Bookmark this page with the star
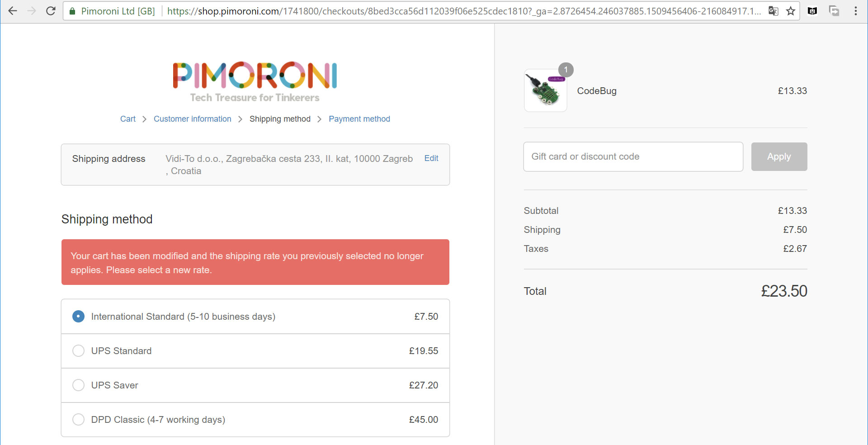Viewport: 868px width, 445px height. (791, 11)
